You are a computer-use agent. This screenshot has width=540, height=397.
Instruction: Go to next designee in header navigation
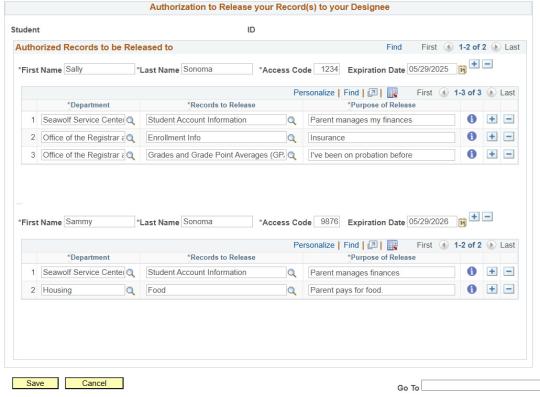coord(496,47)
